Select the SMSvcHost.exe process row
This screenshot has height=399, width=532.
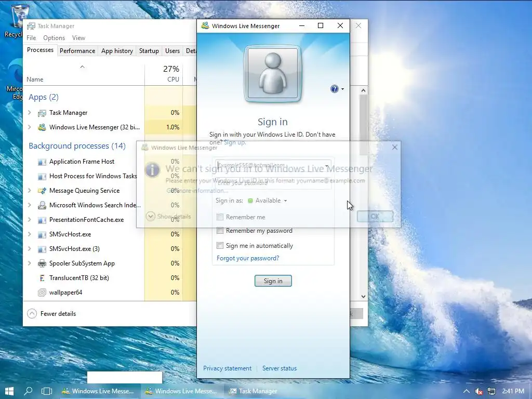tap(110, 234)
